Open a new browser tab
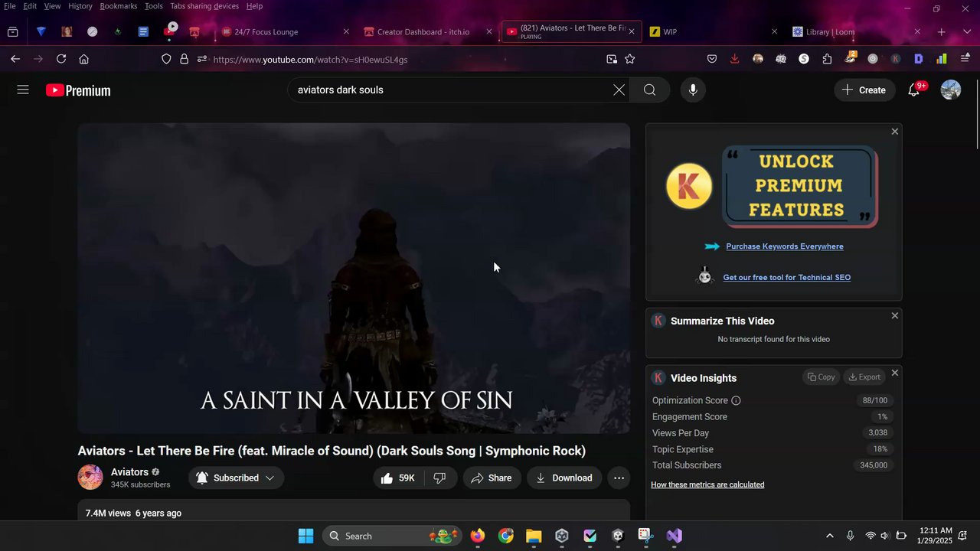This screenshot has height=551, width=980. (942, 32)
